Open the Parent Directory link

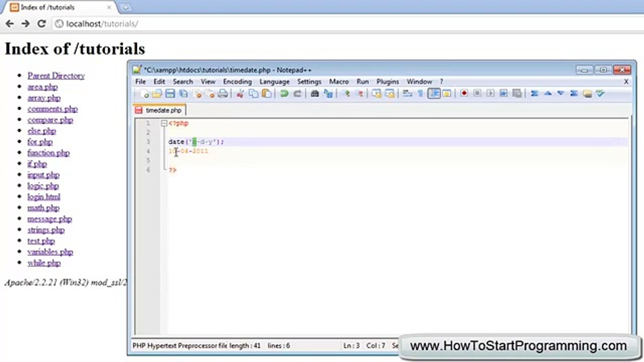tap(56, 76)
